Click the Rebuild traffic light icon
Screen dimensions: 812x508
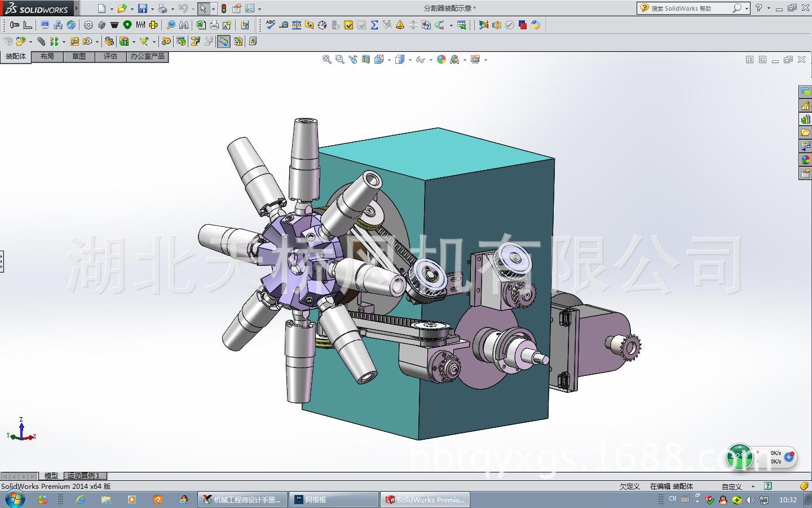pos(224,8)
